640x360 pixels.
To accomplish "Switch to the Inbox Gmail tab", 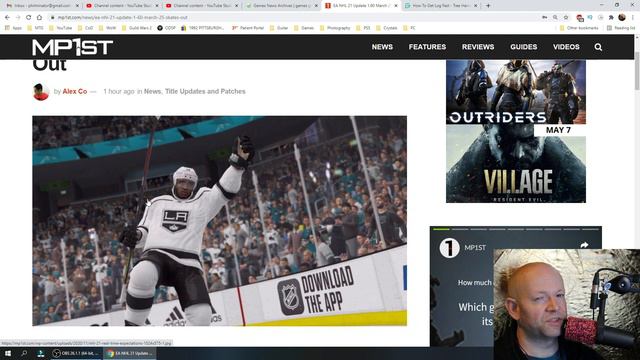I will tap(41, 6).
